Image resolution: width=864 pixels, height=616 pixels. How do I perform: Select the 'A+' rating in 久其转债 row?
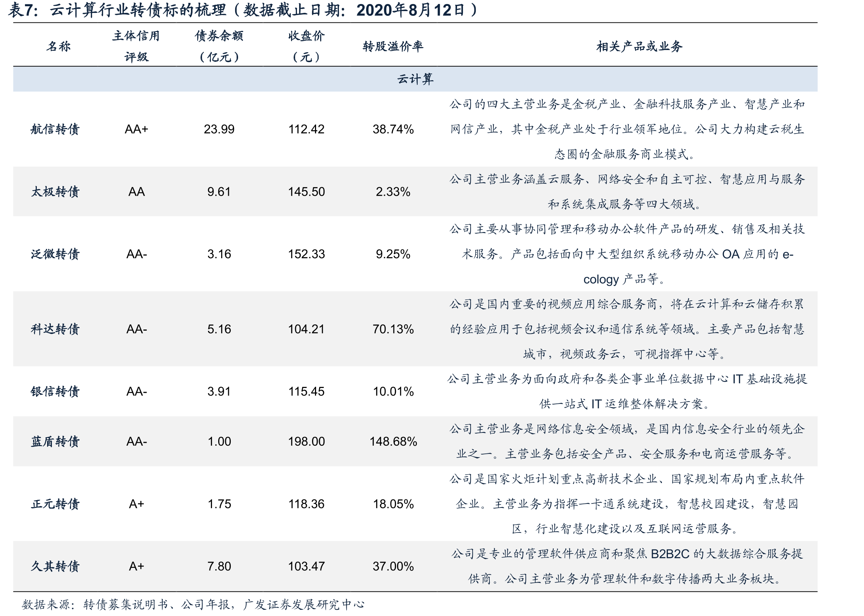click(x=136, y=566)
